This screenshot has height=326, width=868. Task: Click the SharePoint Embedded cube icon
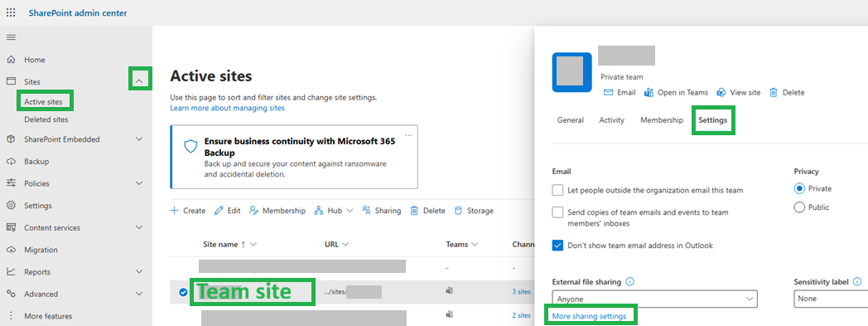11,139
